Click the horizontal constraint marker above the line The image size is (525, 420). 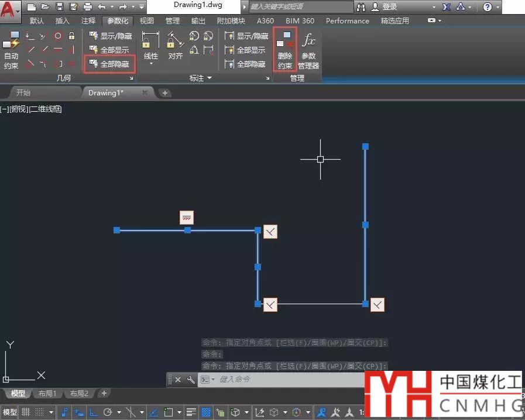(x=186, y=218)
